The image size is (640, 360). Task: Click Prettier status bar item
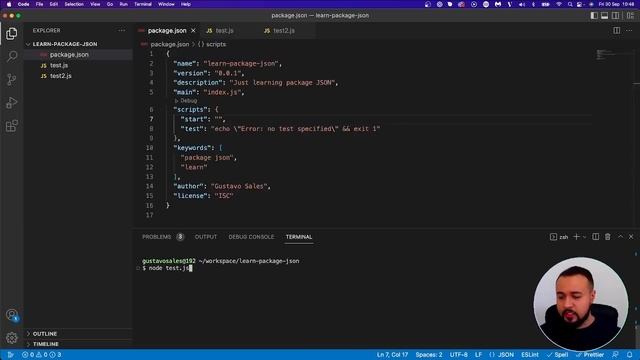point(590,355)
